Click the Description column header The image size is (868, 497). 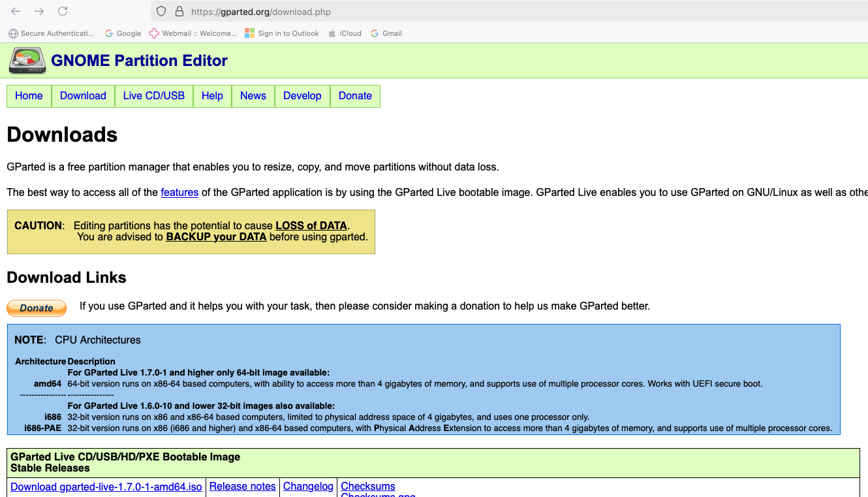pos(91,362)
